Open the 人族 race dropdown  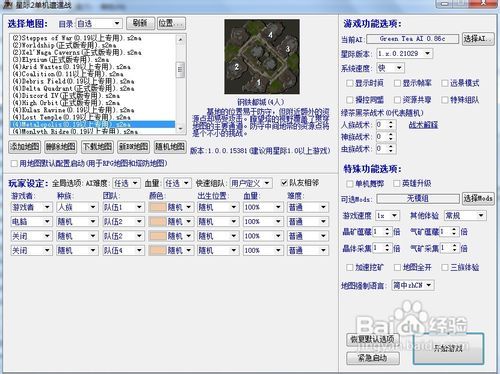point(77,207)
